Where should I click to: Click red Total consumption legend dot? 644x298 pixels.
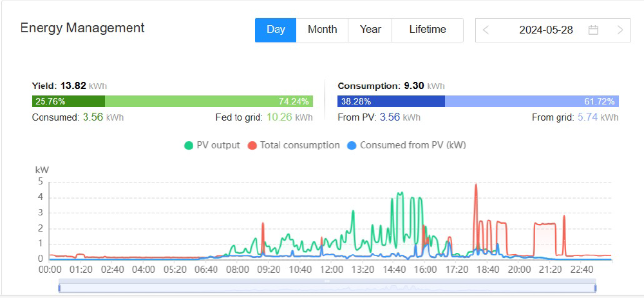tap(252, 145)
